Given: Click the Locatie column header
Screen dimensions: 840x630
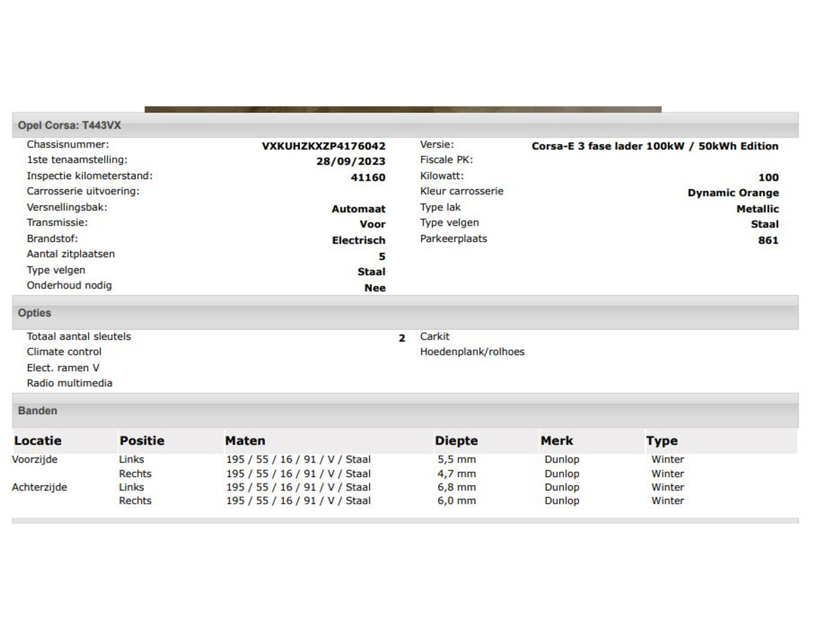Looking at the screenshot, I should [38, 441].
